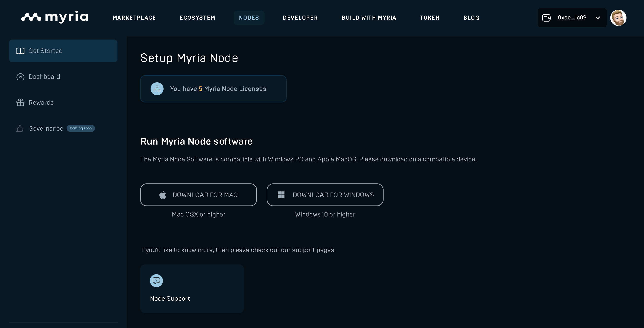
Task: Click the 'Setup Myria Node' heading
Action: pyautogui.click(x=189, y=58)
